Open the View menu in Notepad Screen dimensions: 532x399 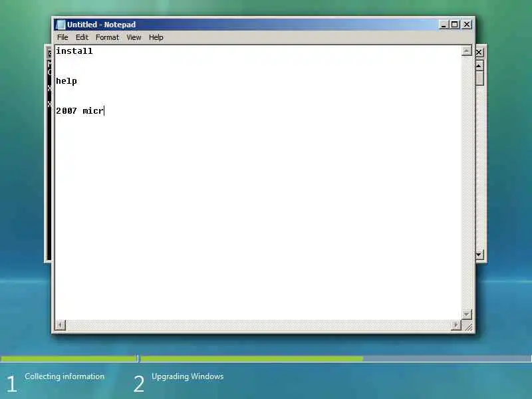point(134,37)
